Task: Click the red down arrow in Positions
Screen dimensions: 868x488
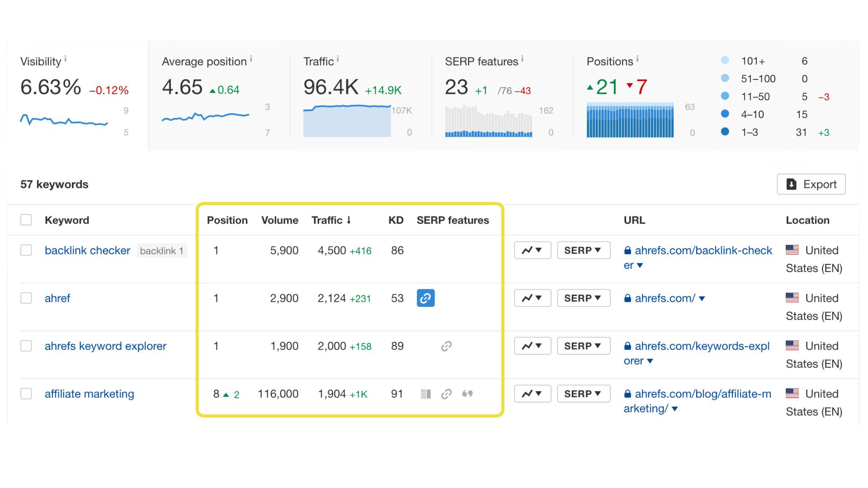Action: (629, 85)
